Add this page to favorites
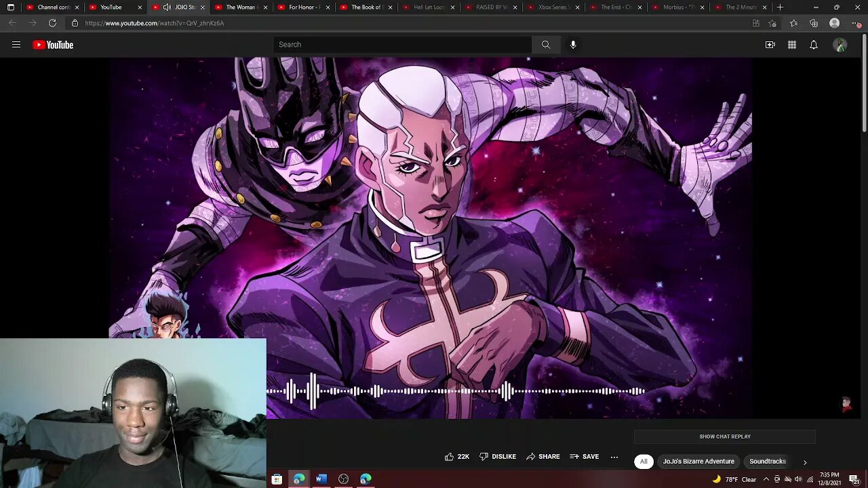Image resolution: width=868 pixels, height=488 pixels. (x=772, y=23)
